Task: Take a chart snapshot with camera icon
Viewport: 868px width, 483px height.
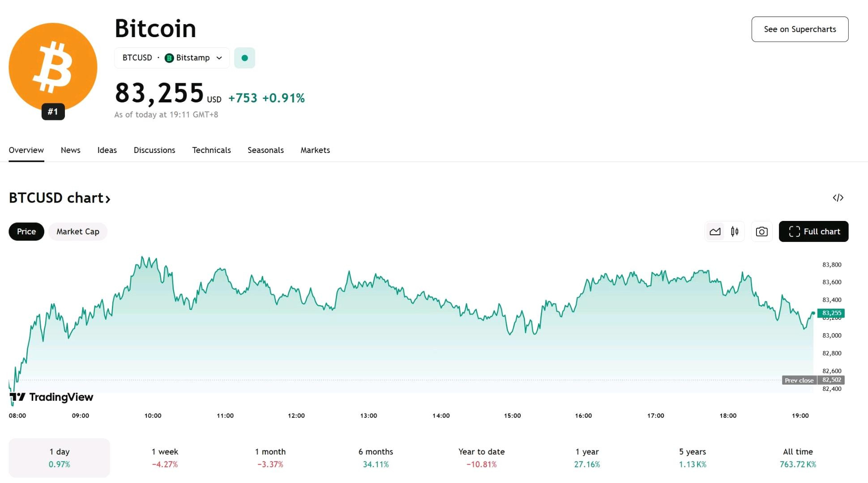Action: pyautogui.click(x=761, y=232)
